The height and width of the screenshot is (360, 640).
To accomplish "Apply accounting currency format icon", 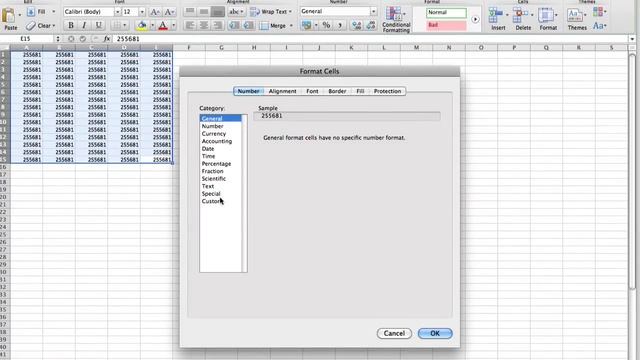I will (x=306, y=25).
